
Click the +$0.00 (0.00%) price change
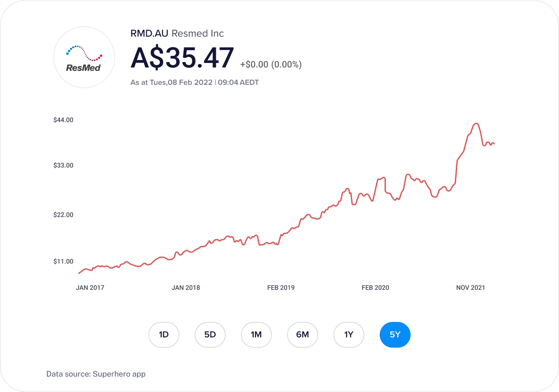pos(271,64)
